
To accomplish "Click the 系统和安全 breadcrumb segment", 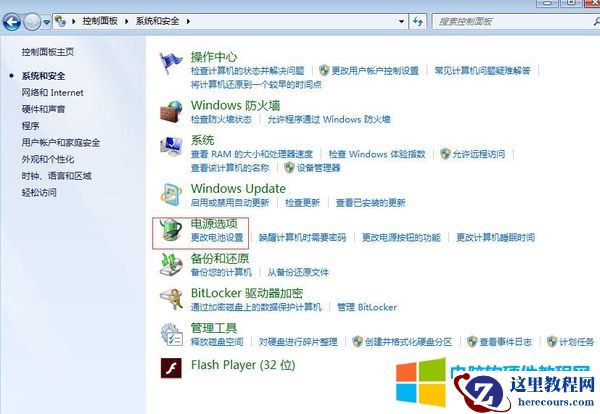I will coord(157,21).
